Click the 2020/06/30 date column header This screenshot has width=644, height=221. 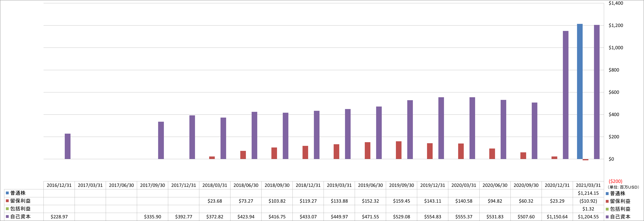(495, 185)
